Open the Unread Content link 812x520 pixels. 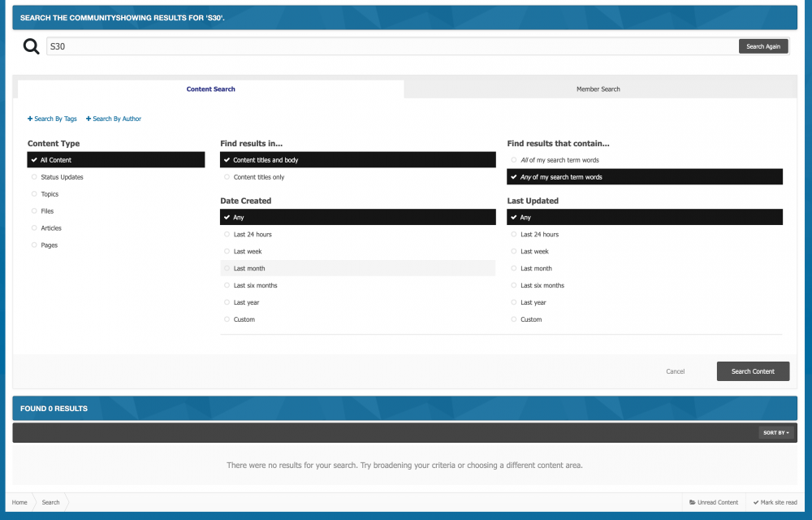pos(714,502)
